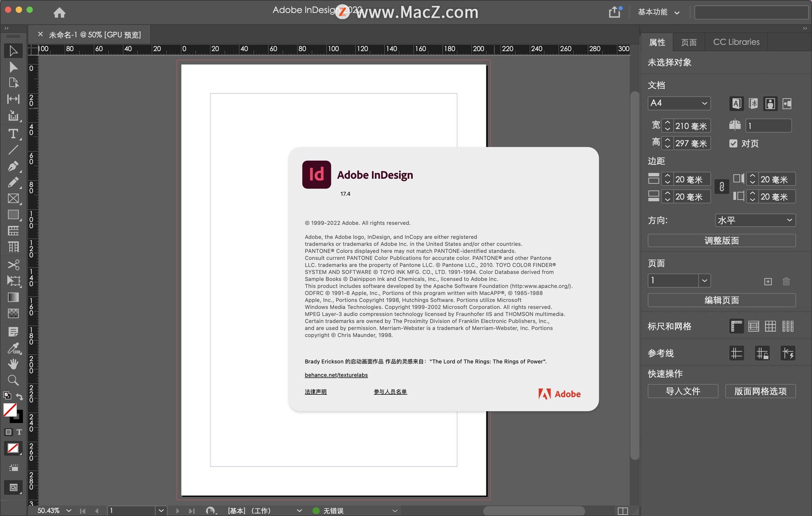
Task: Click the fill color swatch
Action: coord(10,410)
